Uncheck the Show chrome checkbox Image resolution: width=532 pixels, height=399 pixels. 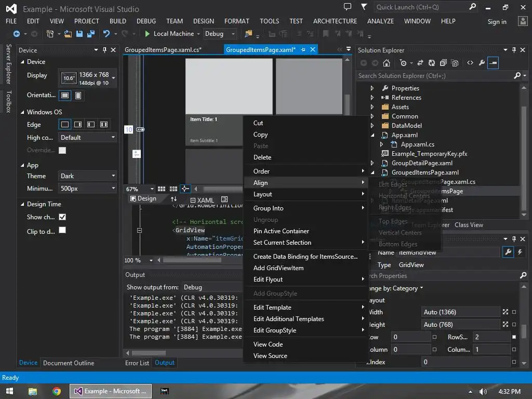(x=62, y=217)
